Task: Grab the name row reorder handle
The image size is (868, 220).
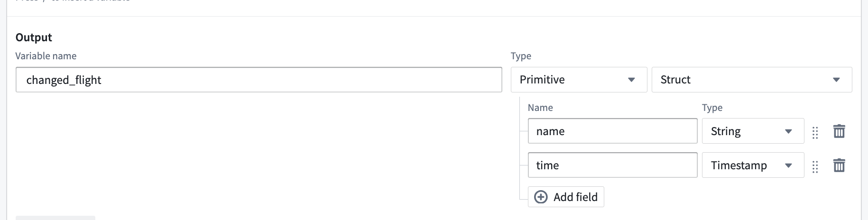Action: click(x=815, y=133)
